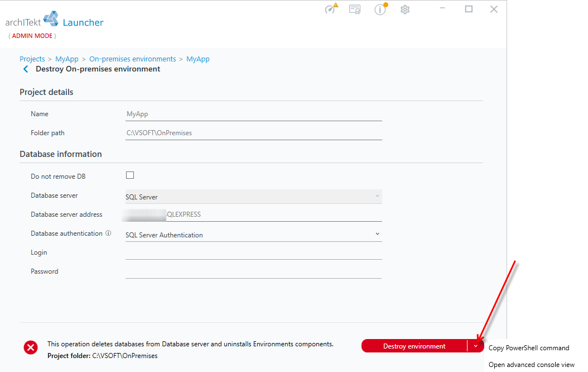
Task: Open the certificate license icon
Action: (355, 9)
